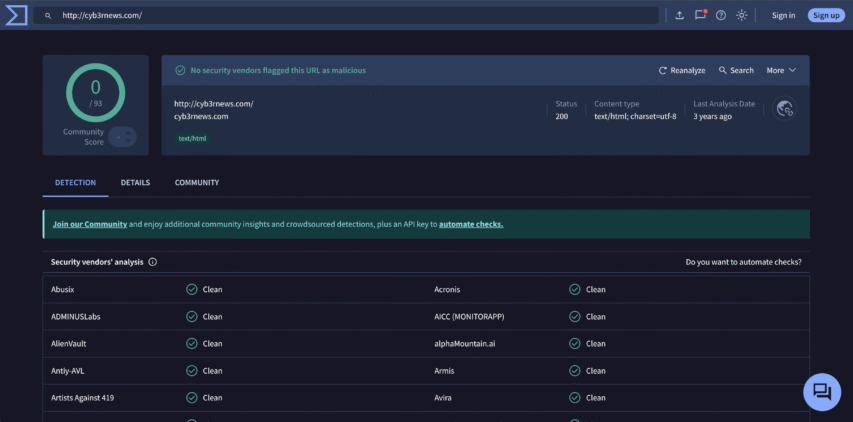
Task: Click the Clean check icon for Avira
Action: coord(574,398)
